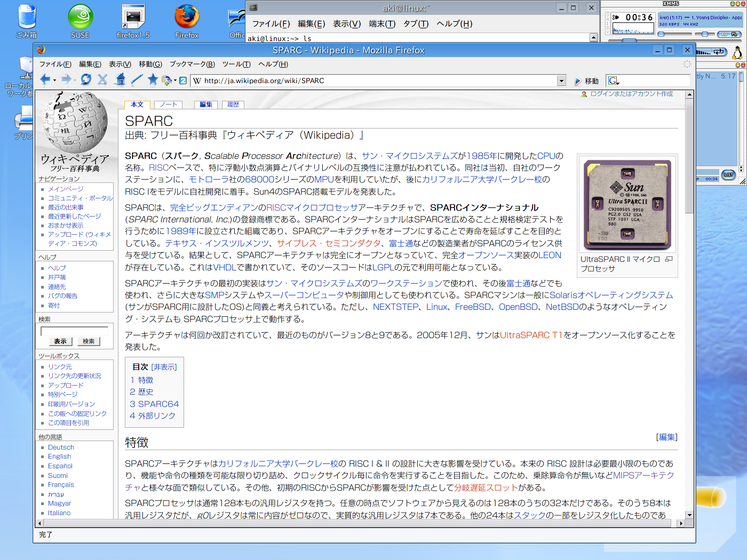The image size is (747, 560).
Task: Click the 表示 button in Wikipedia search
Action: [60, 341]
